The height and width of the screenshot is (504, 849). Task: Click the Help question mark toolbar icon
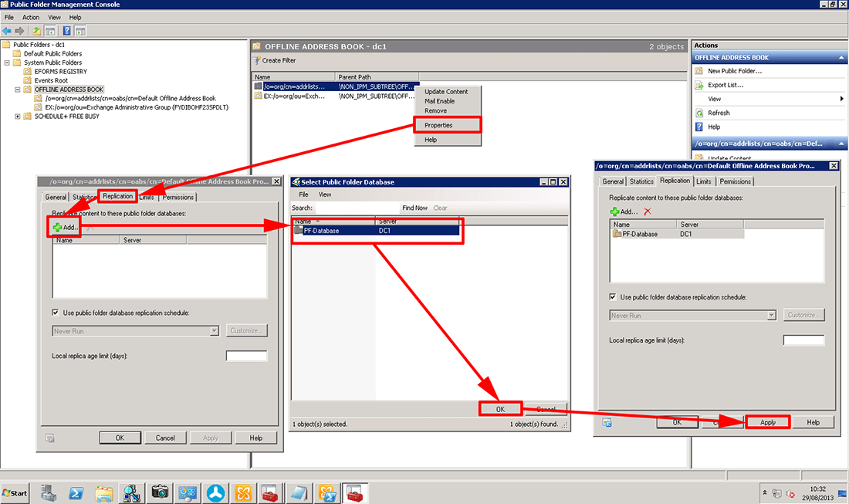point(66,32)
